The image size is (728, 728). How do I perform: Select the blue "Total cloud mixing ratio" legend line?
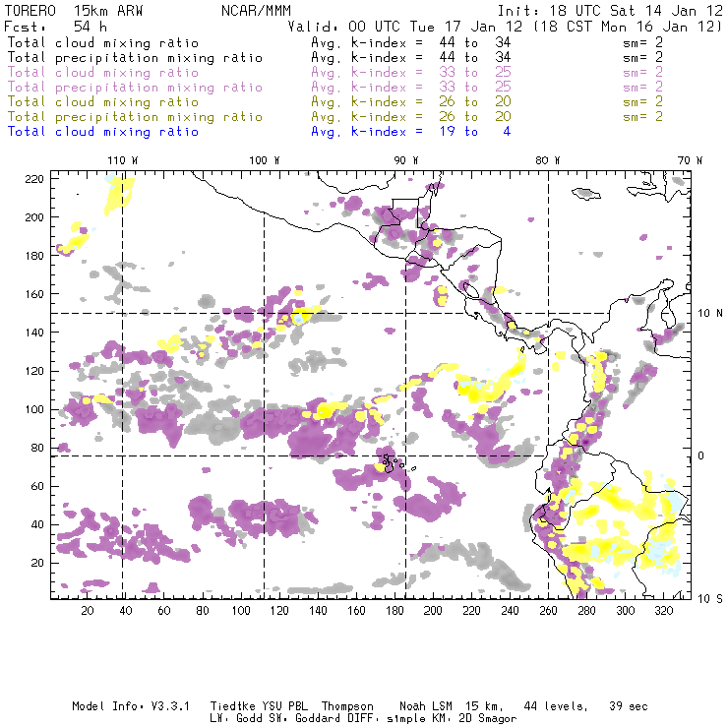103,132
